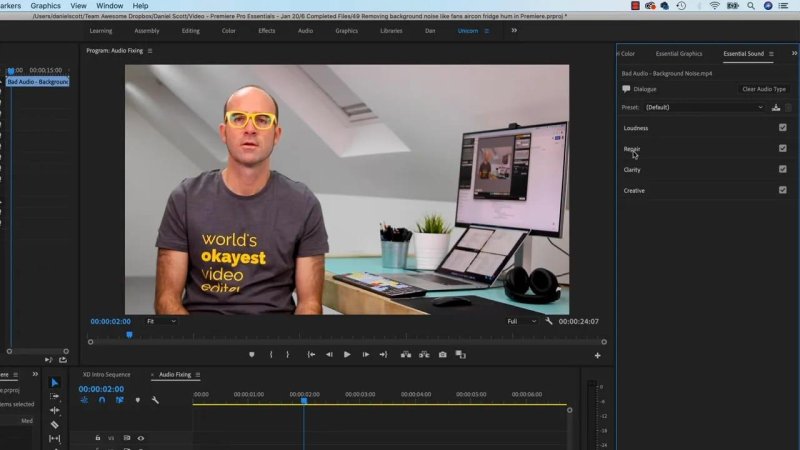Screen dimensions: 800x450
Task: Expand the Repair section
Action: coord(632,149)
